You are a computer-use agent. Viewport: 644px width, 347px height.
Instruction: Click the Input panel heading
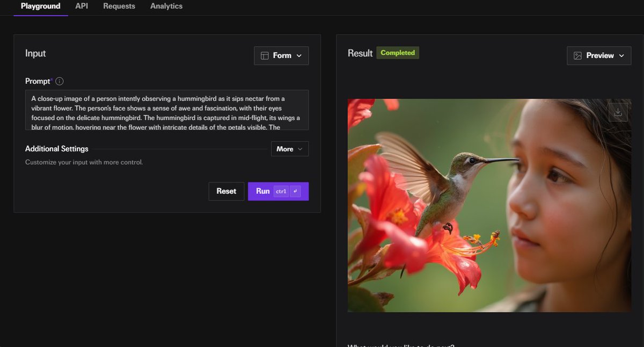(x=35, y=53)
